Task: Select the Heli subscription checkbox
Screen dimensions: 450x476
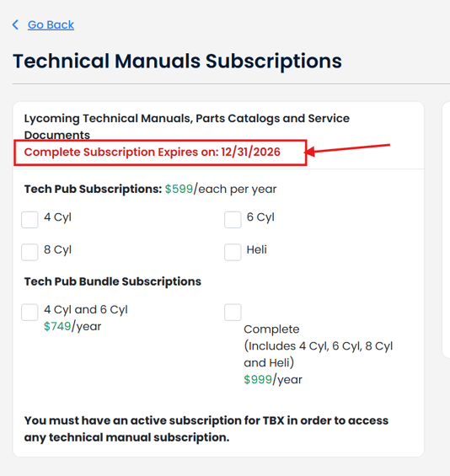Action: 233,252
